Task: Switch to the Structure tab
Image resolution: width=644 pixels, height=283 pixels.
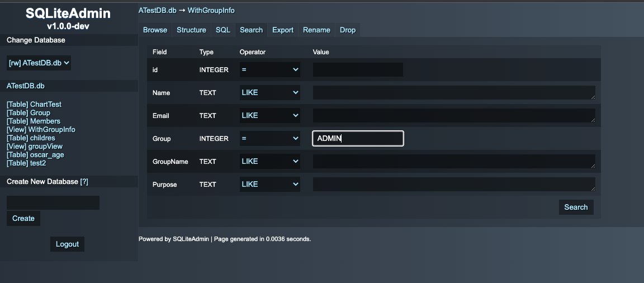Action: [191, 30]
